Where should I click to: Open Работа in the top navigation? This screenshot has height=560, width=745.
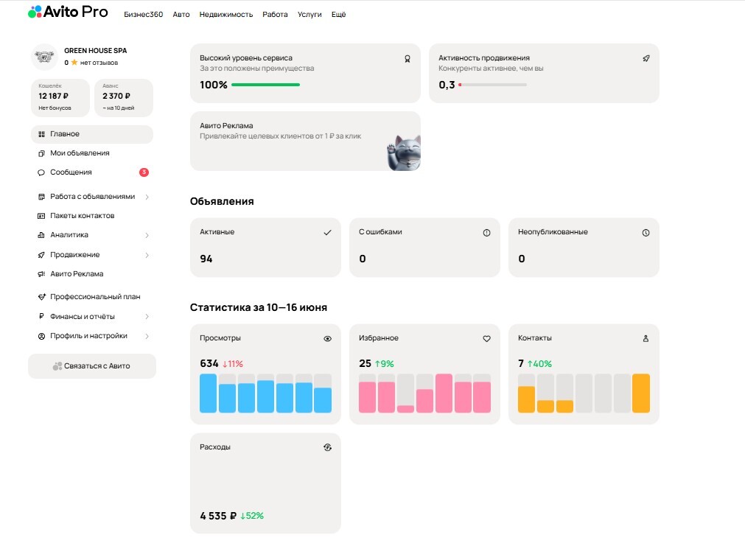[x=275, y=15]
